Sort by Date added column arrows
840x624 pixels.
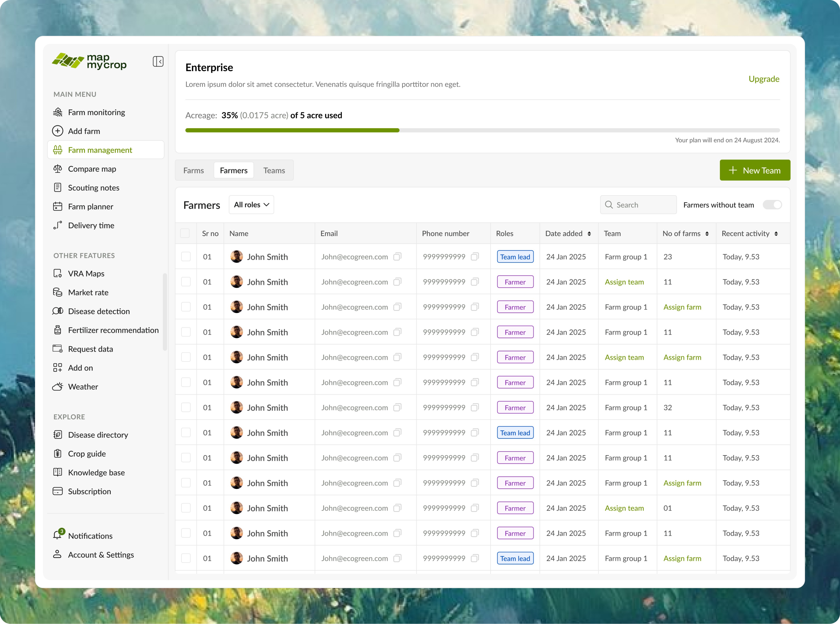pyautogui.click(x=589, y=234)
